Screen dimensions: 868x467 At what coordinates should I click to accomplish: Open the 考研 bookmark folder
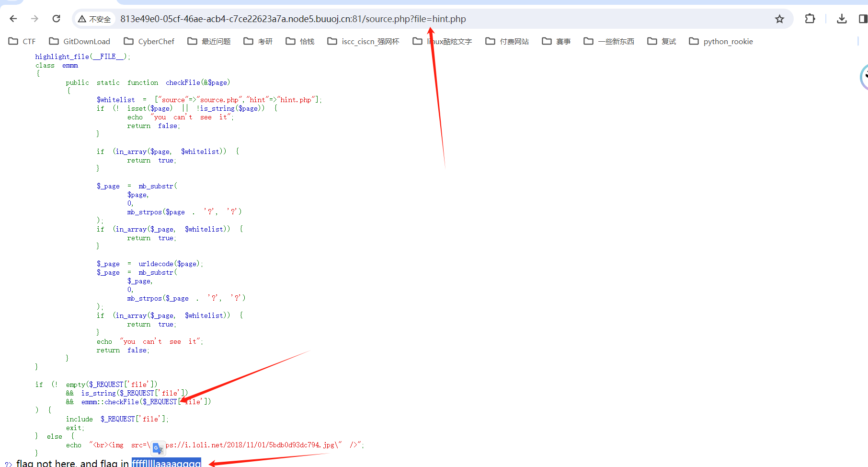pyautogui.click(x=258, y=41)
